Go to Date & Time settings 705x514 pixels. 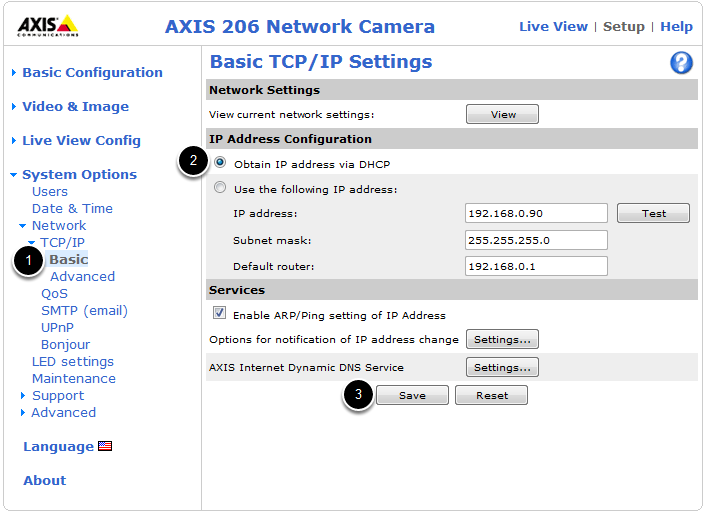pos(72,209)
